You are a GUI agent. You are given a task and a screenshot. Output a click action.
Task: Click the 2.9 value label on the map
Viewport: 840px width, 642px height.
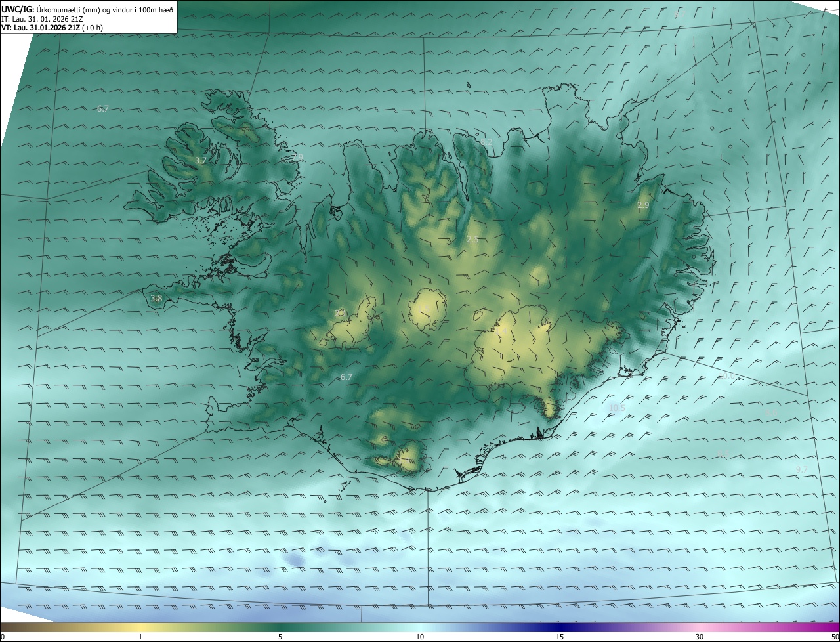pyautogui.click(x=643, y=205)
